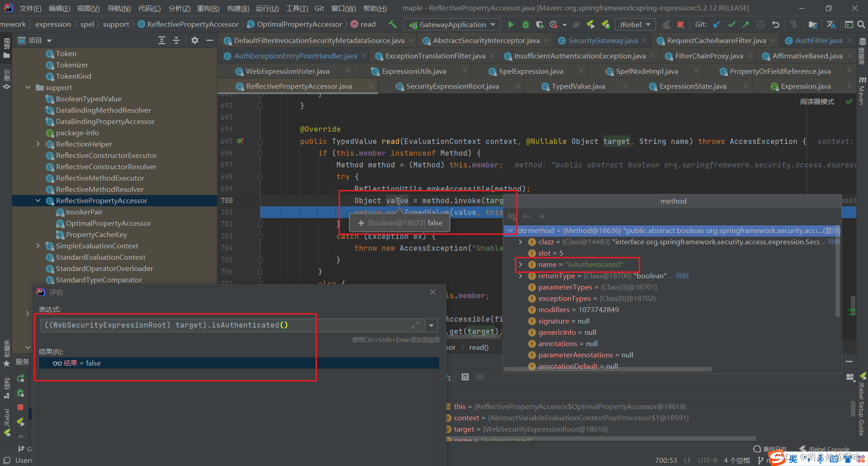Click the read breadcrumb in navigation bar
The height and width of the screenshot is (466, 868).
pyautogui.click(x=363, y=24)
